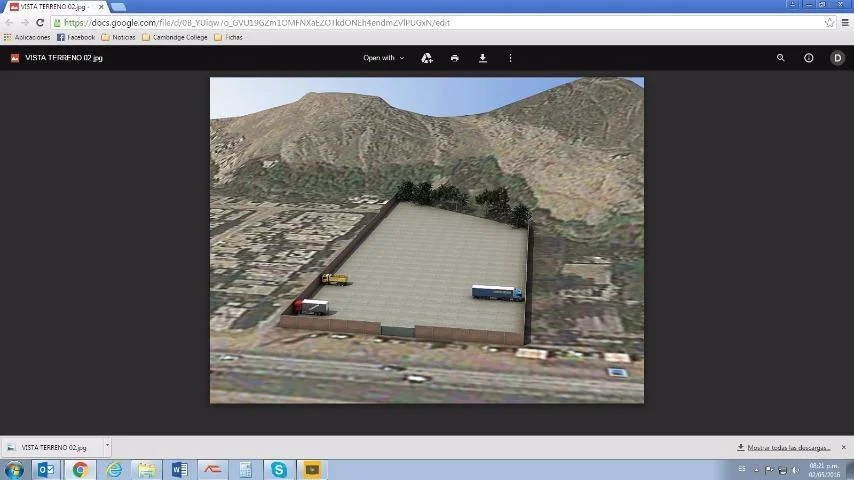854x480 pixels.
Task: Open the Cambridge College bookmark folder
Action: [x=175, y=37]
